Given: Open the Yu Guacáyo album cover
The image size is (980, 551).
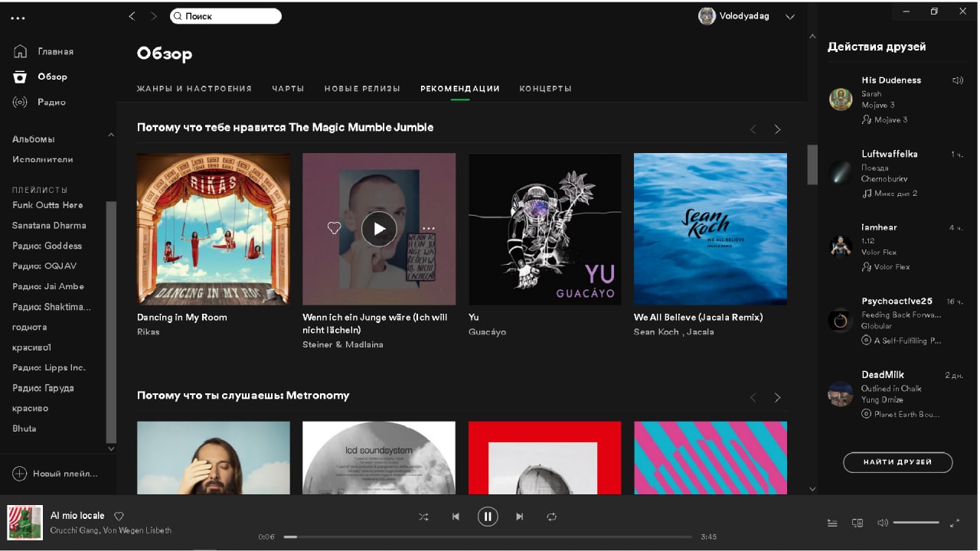Looking at the screenshot, I should (x=545, y=229).
